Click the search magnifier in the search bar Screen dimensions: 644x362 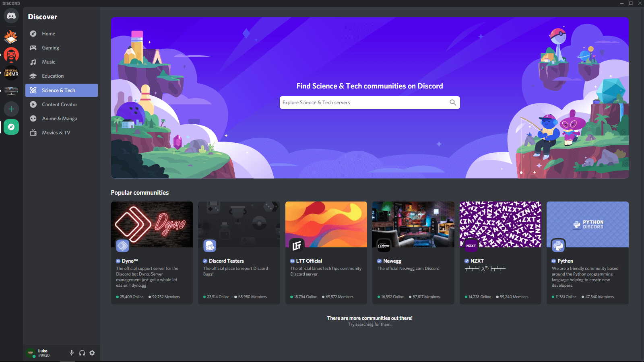point(453,102)
